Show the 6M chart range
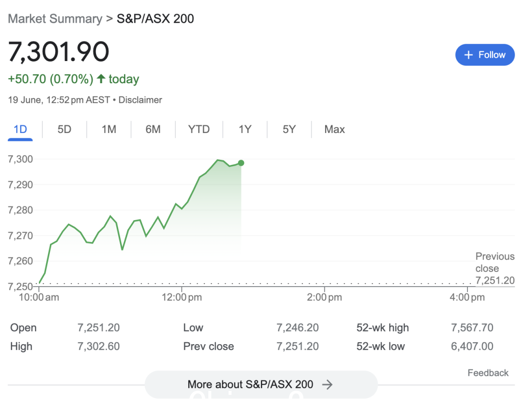This screenshot has height=420, width=532. [153, 129]
